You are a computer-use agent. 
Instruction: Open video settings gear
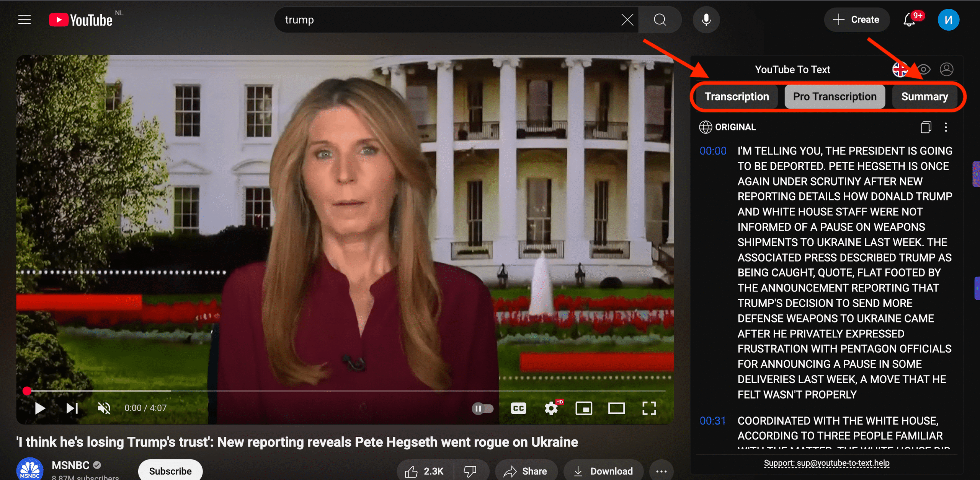551,408
